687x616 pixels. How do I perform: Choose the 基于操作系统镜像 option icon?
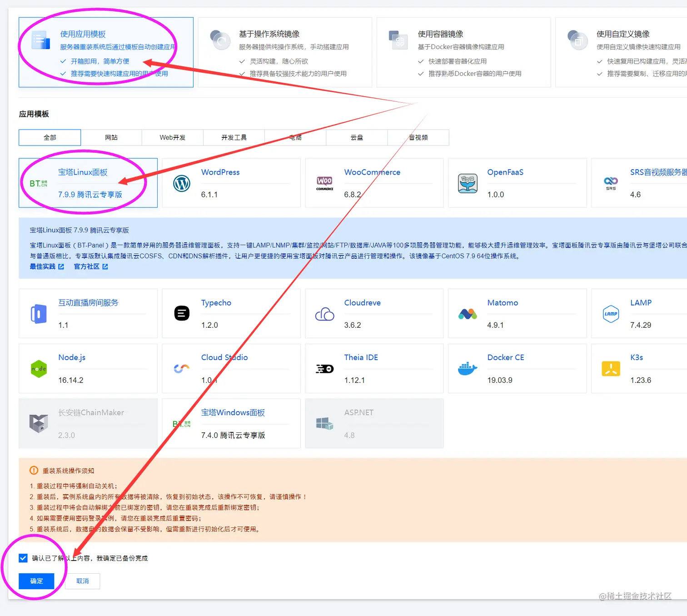(220, 40)
